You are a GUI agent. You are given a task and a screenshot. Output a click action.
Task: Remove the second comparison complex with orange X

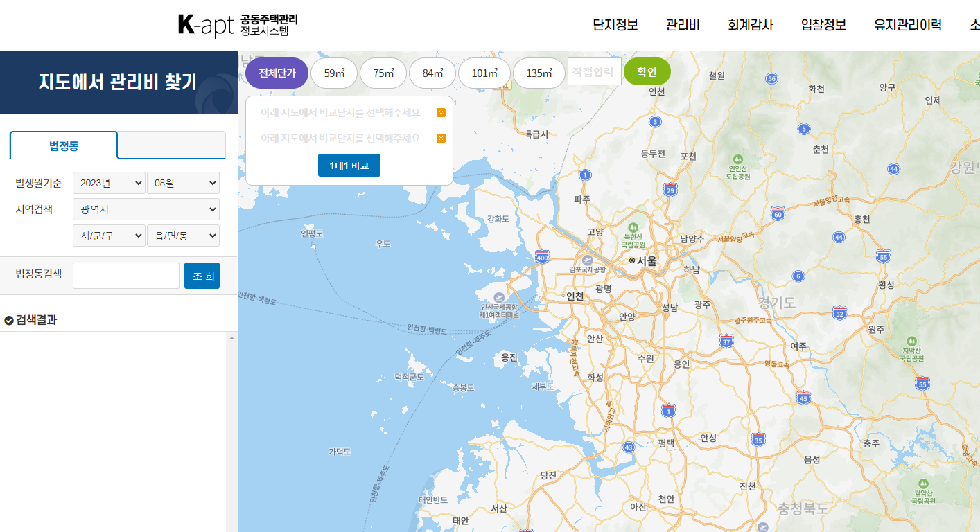441,138
